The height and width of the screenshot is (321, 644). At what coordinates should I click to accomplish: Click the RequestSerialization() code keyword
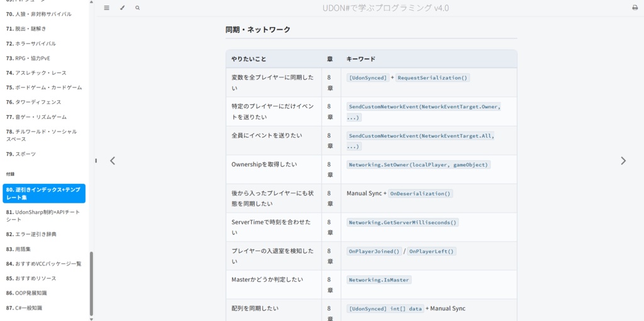click(433, 77)
